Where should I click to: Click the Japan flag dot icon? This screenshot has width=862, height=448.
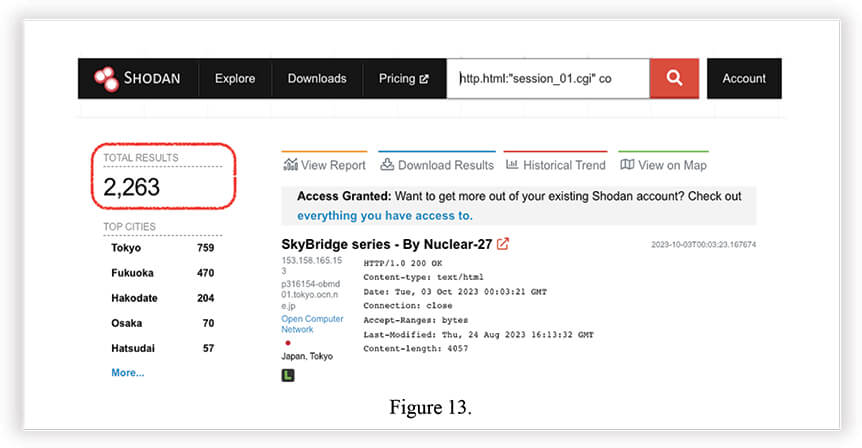(288, 343)
